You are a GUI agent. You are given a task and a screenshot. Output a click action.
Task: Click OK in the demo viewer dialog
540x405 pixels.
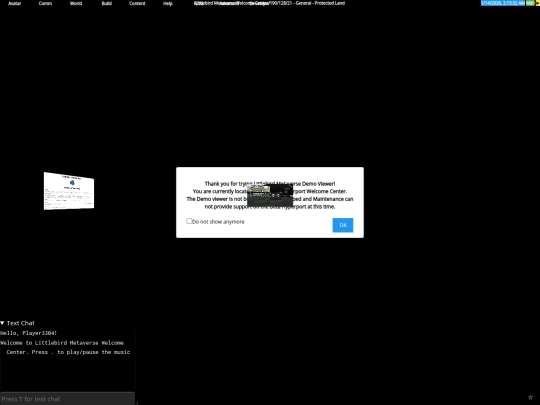click(x=343, y=225)
